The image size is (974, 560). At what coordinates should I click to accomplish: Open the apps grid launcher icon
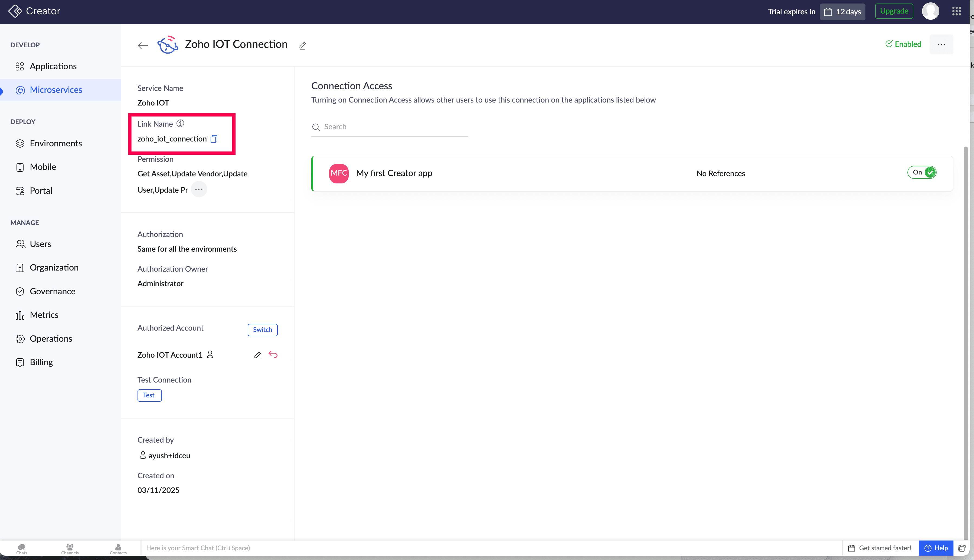click(956, 12)
